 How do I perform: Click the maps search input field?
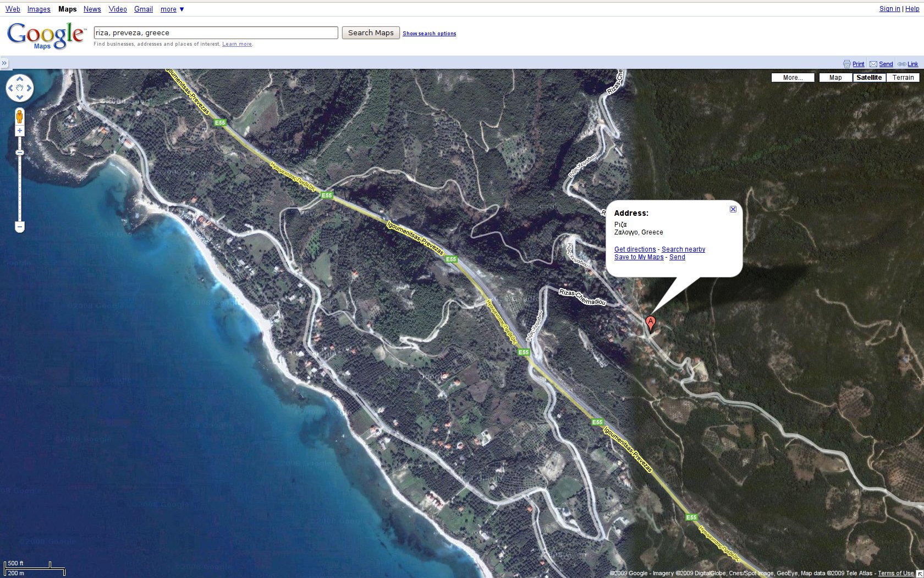216,33
